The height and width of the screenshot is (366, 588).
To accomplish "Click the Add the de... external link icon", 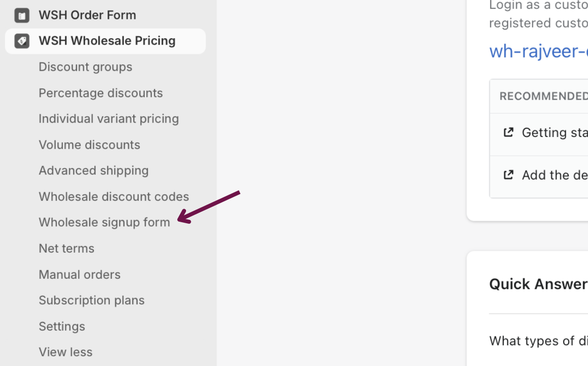I will click(x=508, y=174).
